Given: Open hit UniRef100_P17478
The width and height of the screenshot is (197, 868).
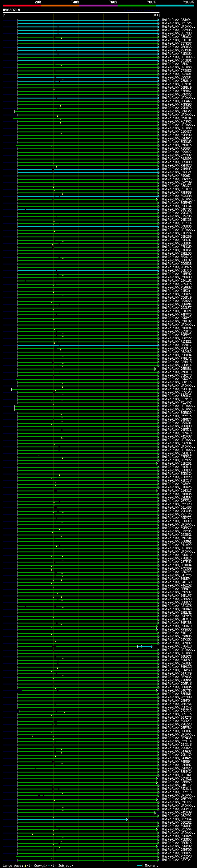Looking at the screenshot, I should [177, 433].
